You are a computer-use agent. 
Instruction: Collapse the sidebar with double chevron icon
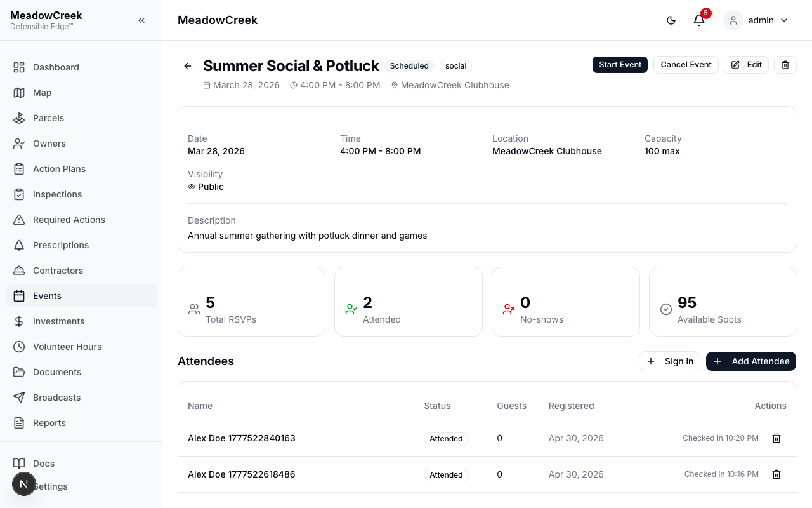pos(141,20)
